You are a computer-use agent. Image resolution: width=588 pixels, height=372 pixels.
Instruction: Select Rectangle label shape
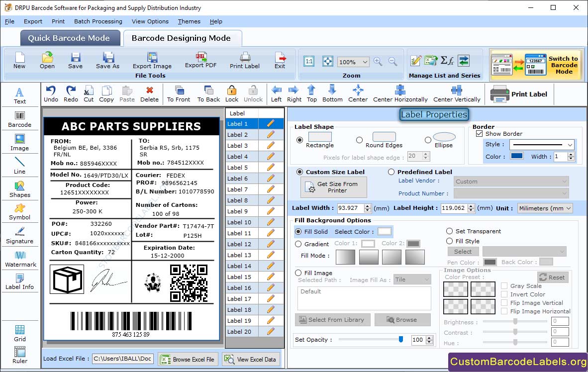pyautogui.click(x=299, y=140)
